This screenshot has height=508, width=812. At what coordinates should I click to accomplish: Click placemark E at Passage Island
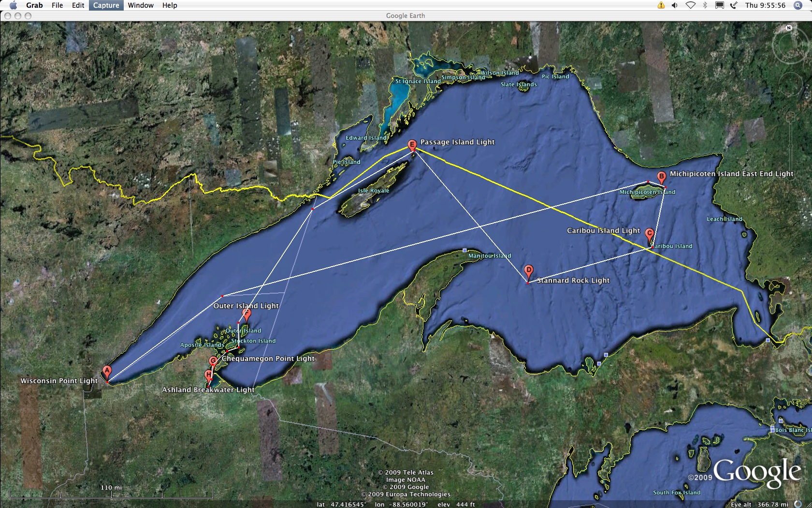(412, 145)
